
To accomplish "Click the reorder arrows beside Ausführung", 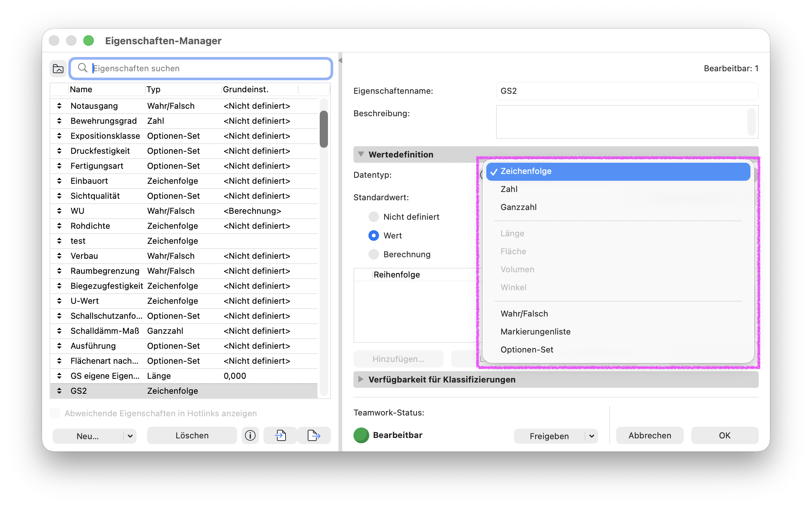I will [x=59, y=346].
